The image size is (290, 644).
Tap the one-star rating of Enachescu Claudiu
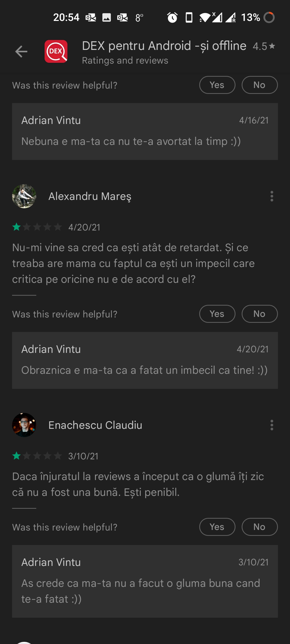tap(37, 456)
